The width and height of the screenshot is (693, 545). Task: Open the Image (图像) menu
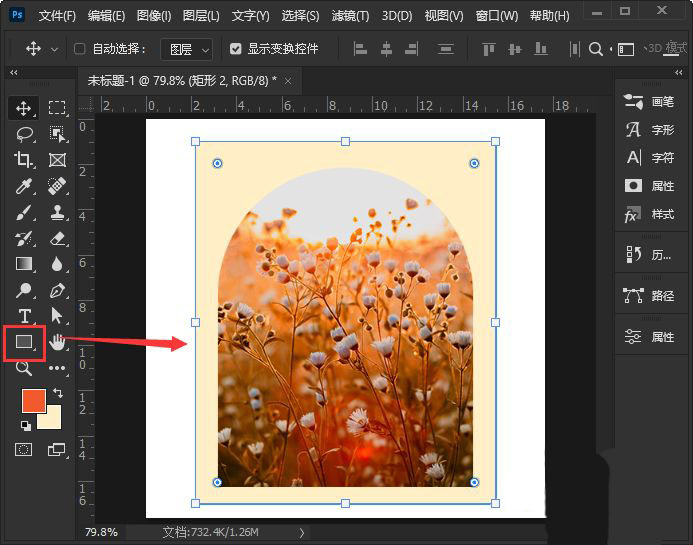point(154,16)
